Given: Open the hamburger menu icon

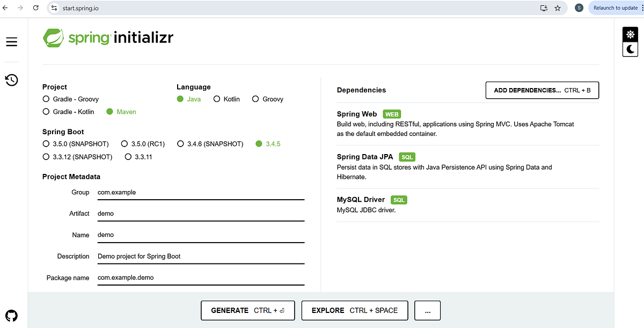Looking at the screenshot, I should [12, 42].
